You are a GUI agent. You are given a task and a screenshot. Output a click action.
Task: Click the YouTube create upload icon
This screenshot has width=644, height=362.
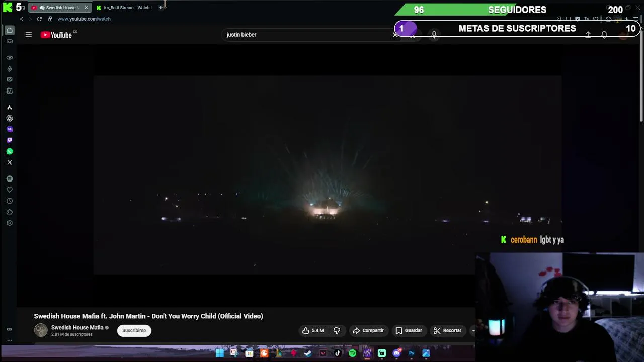588,35
